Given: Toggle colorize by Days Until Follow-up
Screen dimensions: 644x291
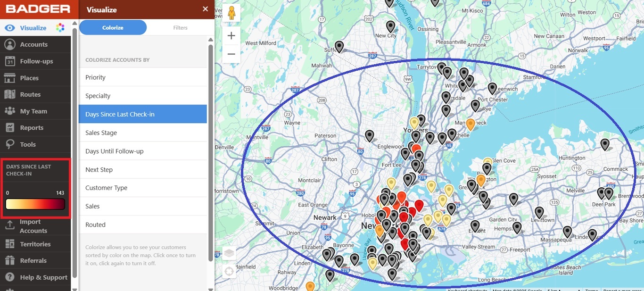Looking at the screenshot, I should coord(143,151).
